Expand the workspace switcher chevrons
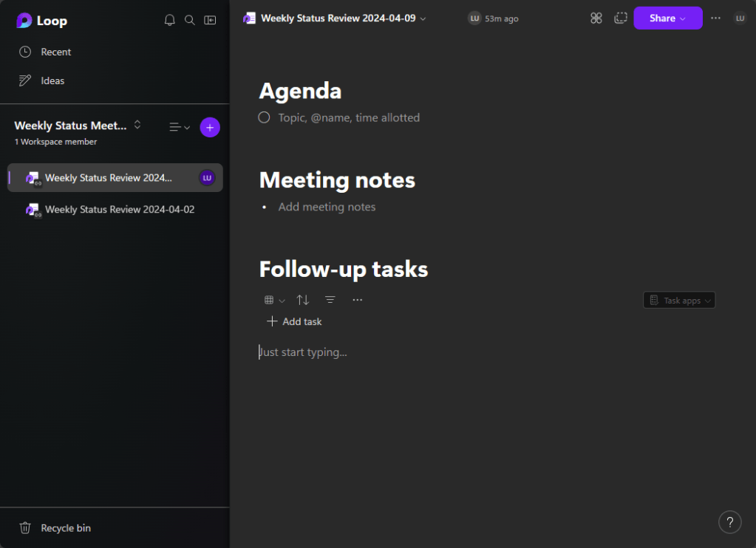The height and width of the screenshot is (548, 756). click(137, 126)
